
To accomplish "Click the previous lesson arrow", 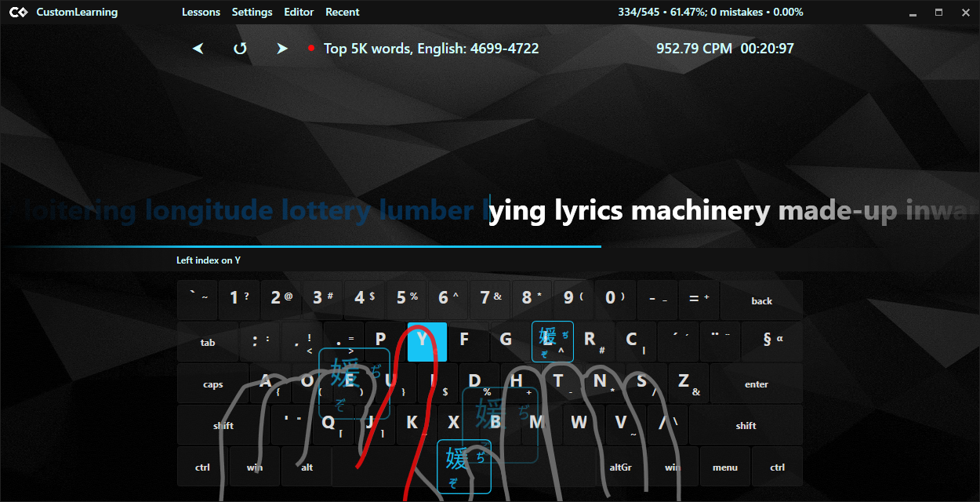I will click(198, 48).
